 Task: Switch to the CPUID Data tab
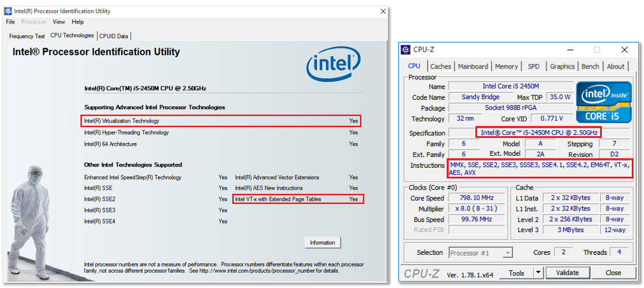(113, 36)
